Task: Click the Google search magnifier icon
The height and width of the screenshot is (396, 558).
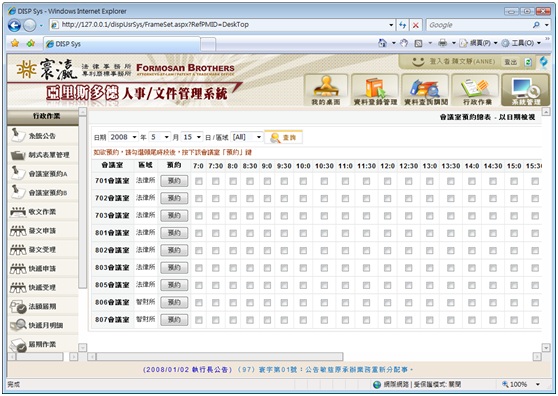Action: [536, 25]
